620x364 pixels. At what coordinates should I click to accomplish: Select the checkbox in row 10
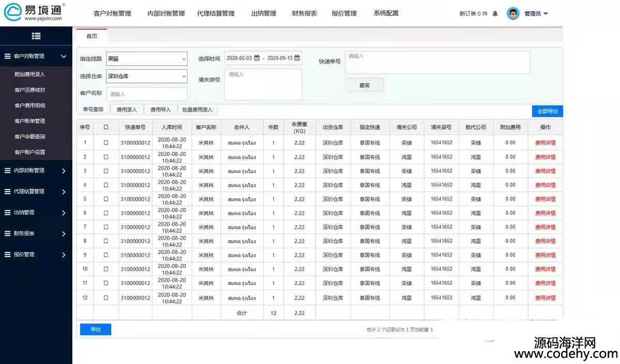pos(106,269)
